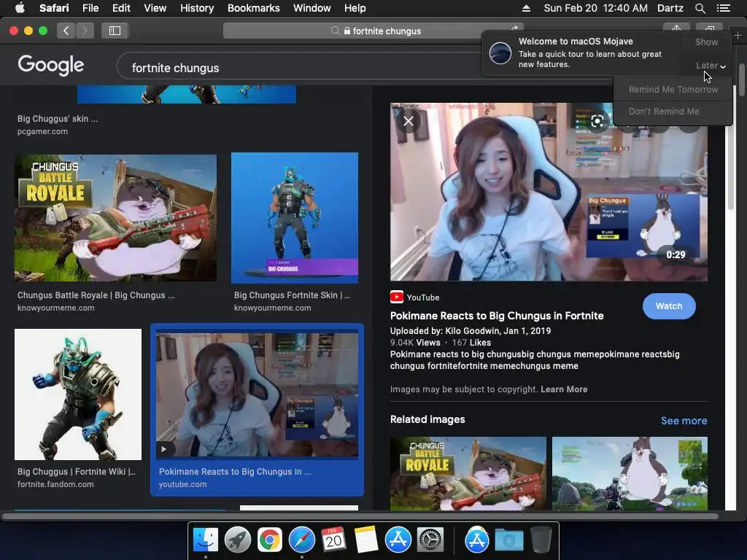Click the large preview video image
This screenshot has height=560, width=747.
click(549, 192)
